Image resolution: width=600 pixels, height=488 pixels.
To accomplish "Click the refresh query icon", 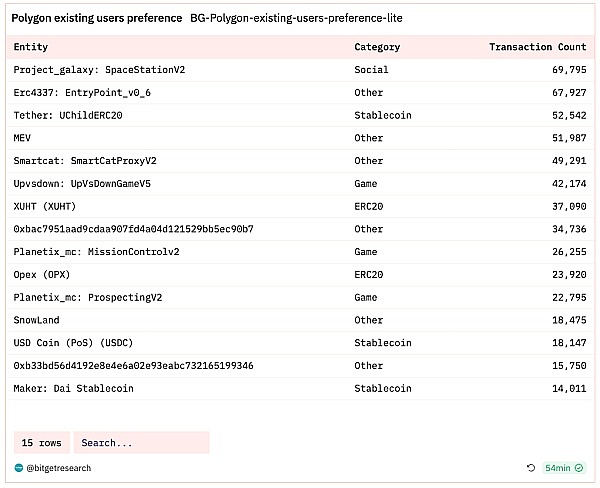I will [x=531, y=468].
